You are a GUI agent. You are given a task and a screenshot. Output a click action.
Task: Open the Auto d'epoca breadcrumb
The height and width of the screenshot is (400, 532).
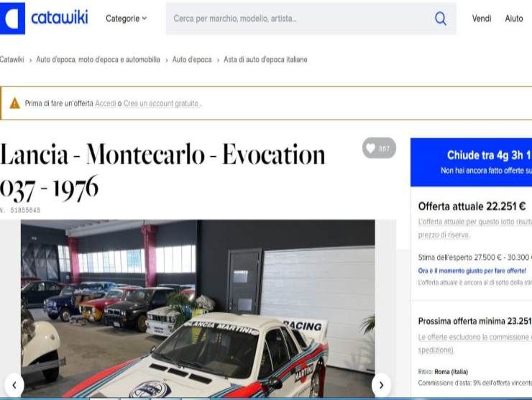click(192, 60)
